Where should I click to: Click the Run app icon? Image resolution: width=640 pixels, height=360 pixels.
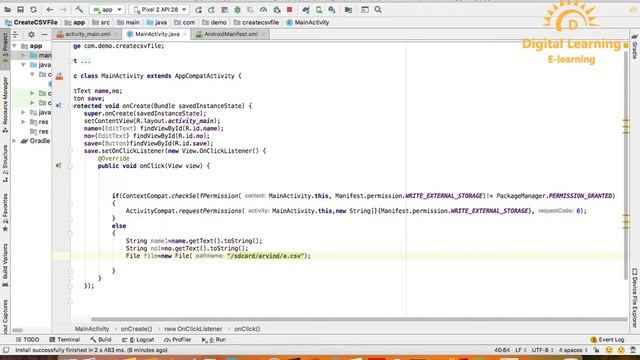pyautogui.click(x=198, y=9)
